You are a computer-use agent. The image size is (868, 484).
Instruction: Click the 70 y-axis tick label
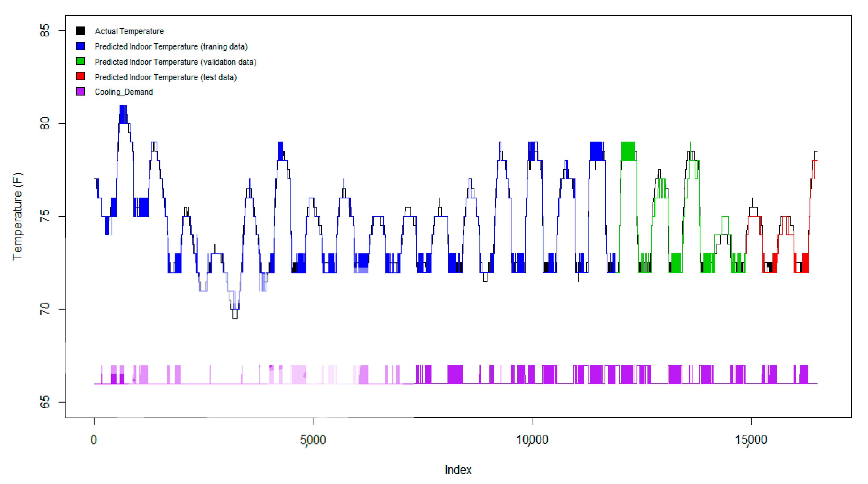click(x=44, y=309)
